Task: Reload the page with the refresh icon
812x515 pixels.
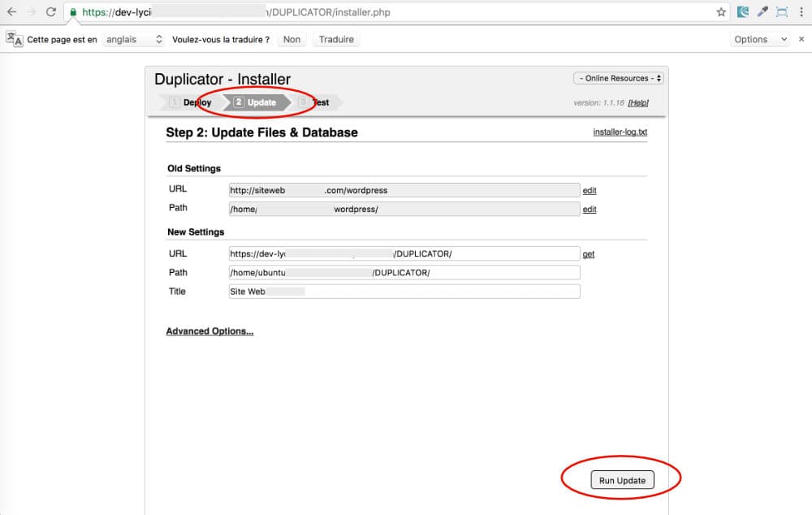Action: tap(50, 12)
